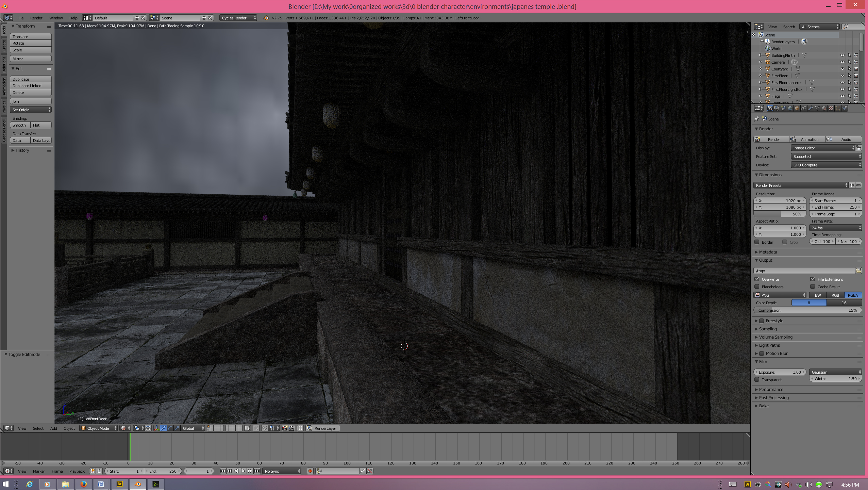The image size is (868, 490).
Task: Open the Render Layers properties tab
Action: 777,108
